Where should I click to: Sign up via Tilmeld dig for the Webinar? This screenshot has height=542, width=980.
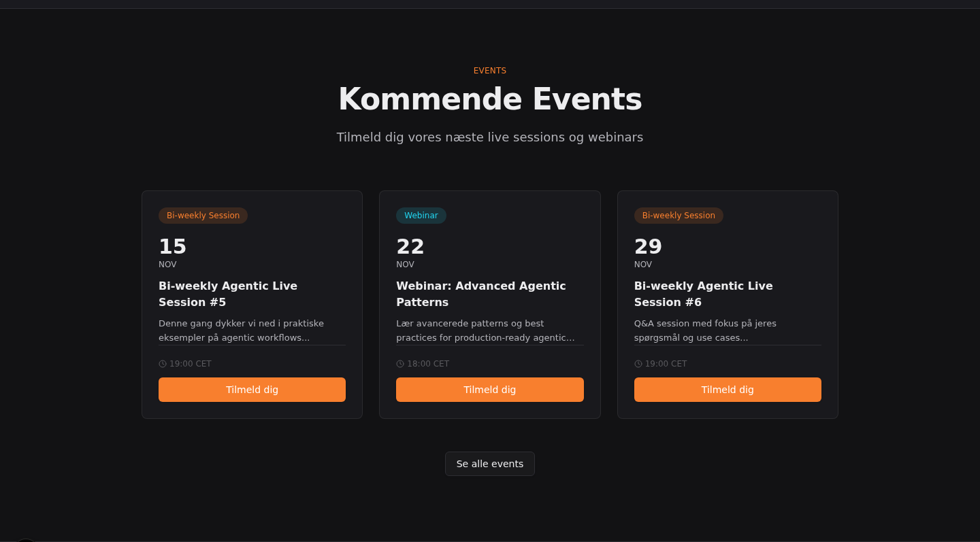tap(489, 390)
